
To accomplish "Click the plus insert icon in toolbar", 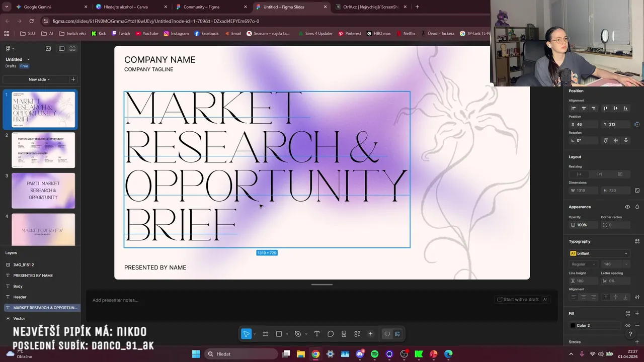I will (371, 334).
